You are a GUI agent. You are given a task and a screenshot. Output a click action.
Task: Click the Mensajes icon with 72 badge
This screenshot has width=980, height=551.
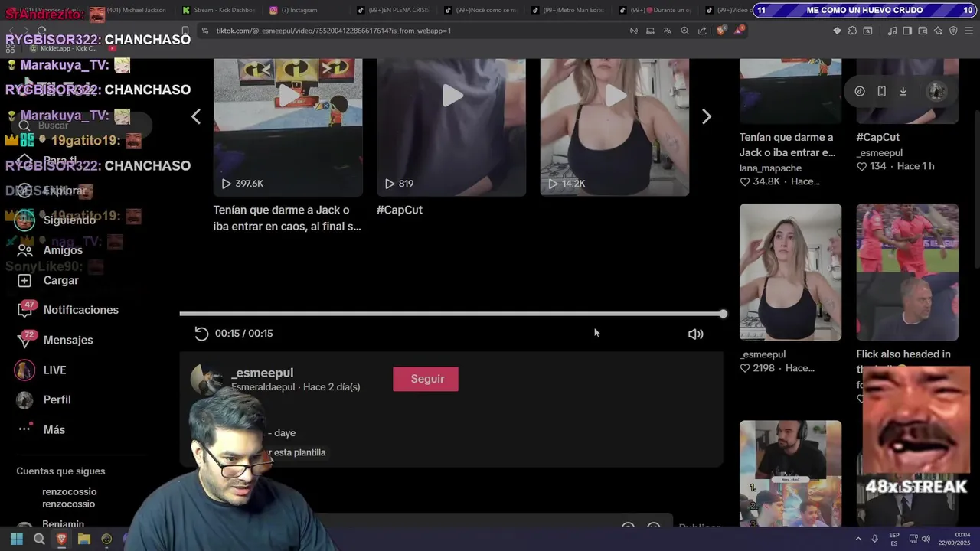tap(25, 340)
